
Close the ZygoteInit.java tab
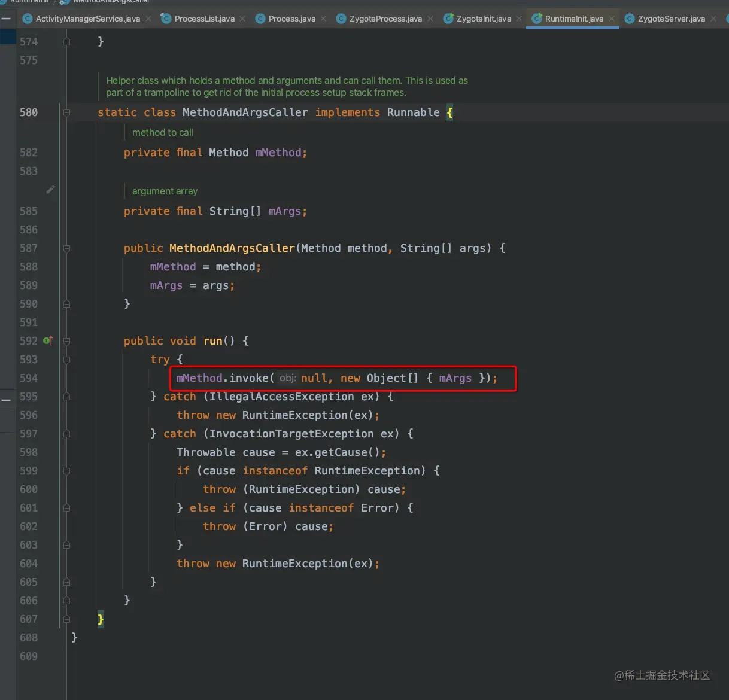[x=519, y=19]
